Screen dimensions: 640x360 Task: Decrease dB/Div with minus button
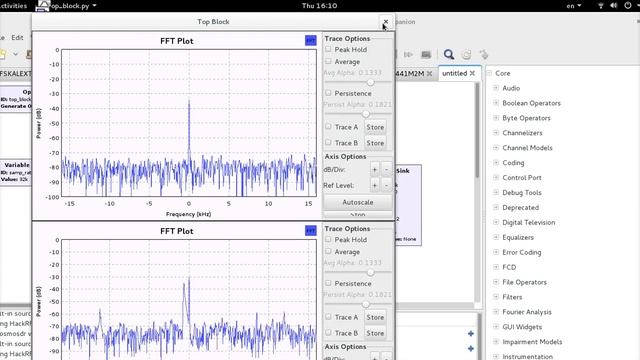[386, 169]
